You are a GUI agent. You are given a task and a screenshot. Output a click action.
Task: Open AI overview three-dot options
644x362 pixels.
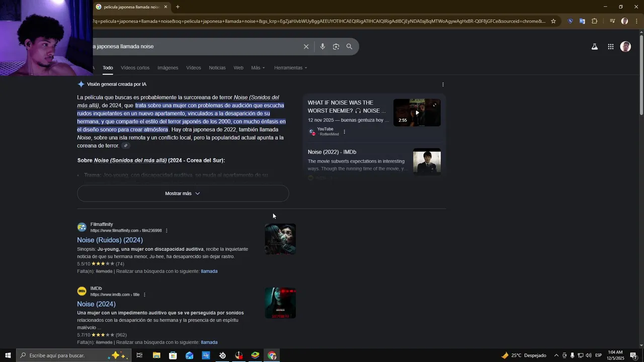pyautogui.click(x=443, y=84)
